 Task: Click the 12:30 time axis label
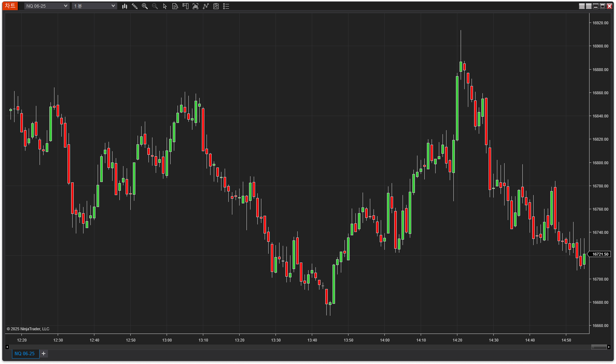tap(58, 340)
